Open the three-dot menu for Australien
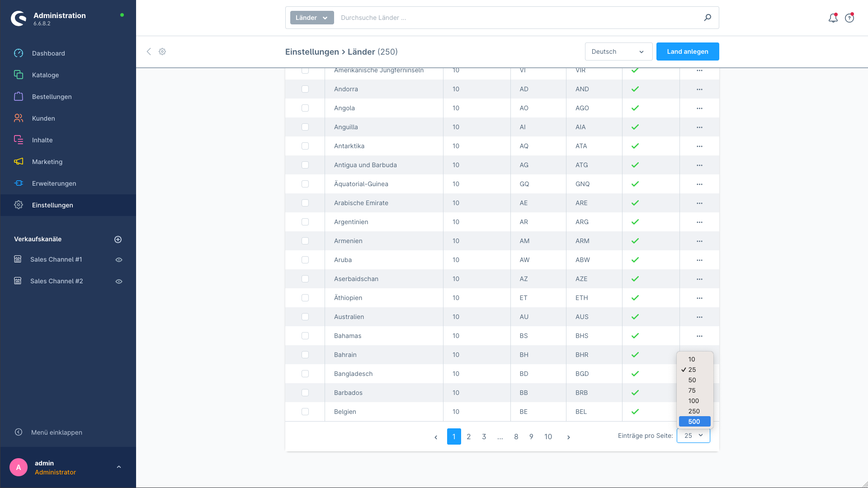The width and height of the screenshot is (868, 488). [699, 317]
